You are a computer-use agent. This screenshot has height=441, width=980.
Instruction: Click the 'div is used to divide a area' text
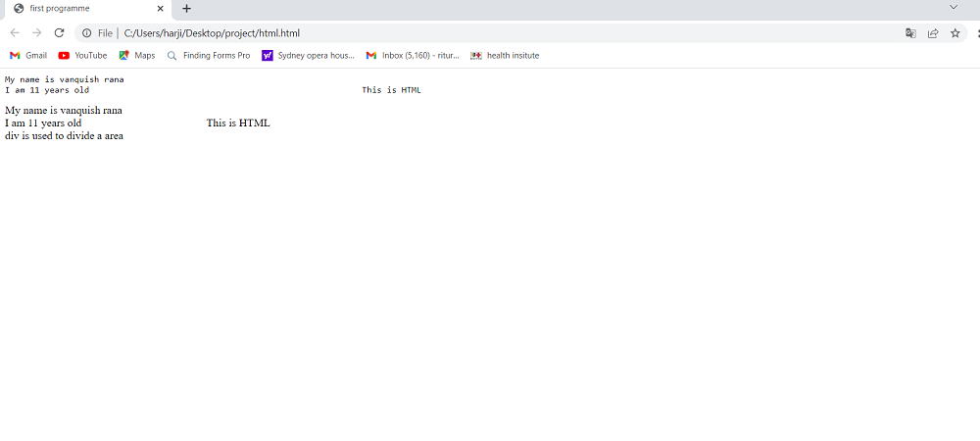[x=64, y=136]
